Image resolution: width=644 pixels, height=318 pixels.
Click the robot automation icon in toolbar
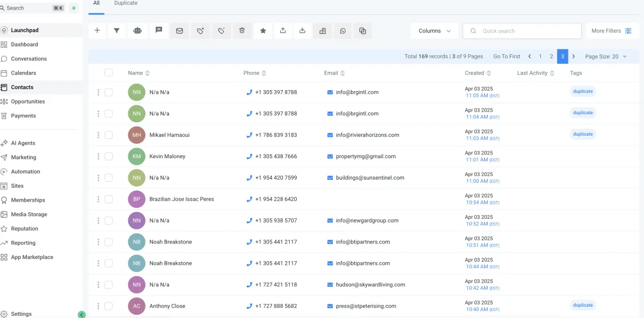(x=137, y=31)
